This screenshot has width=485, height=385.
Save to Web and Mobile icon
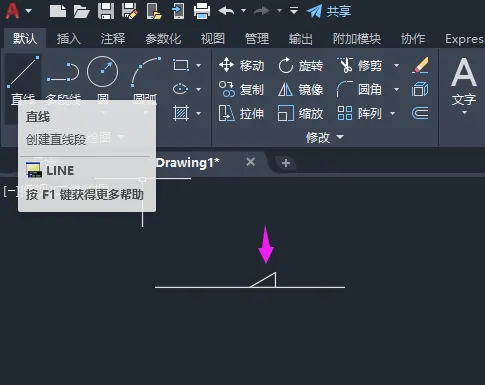point(178,11)
